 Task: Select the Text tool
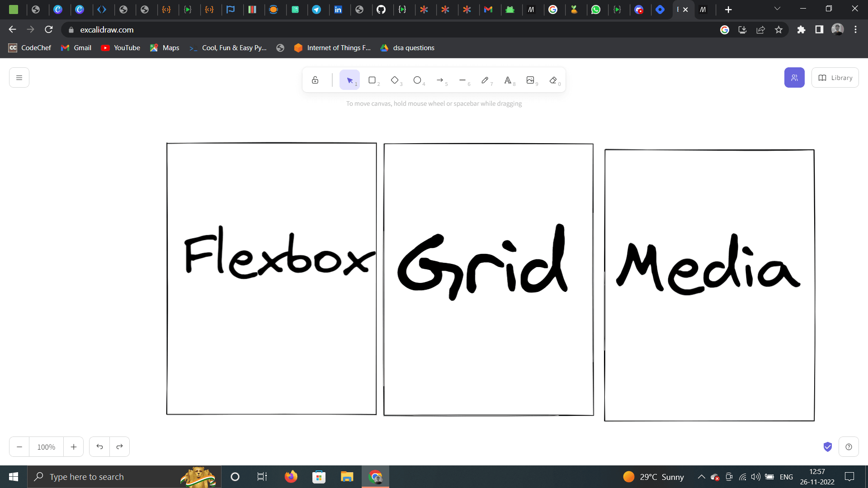508,80
